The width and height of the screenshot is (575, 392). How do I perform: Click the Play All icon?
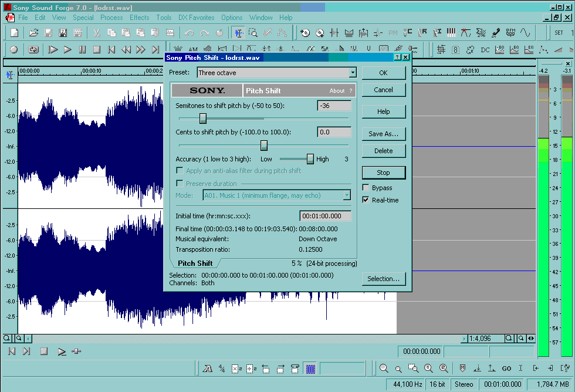pyautogui.click(x=53, y=49)
